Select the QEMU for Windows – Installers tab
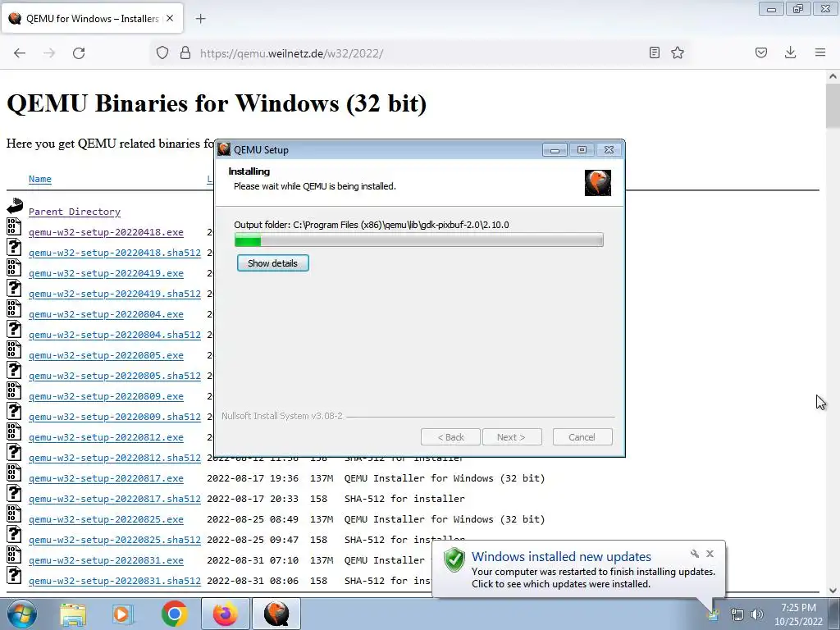 (92, 18)
